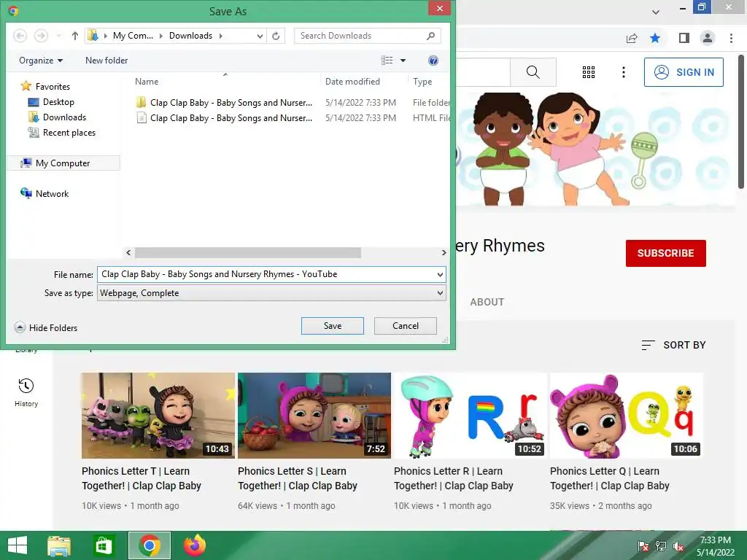Click the change view icon in dialog toolbar

pyautogui.click(x=387, y=61)
